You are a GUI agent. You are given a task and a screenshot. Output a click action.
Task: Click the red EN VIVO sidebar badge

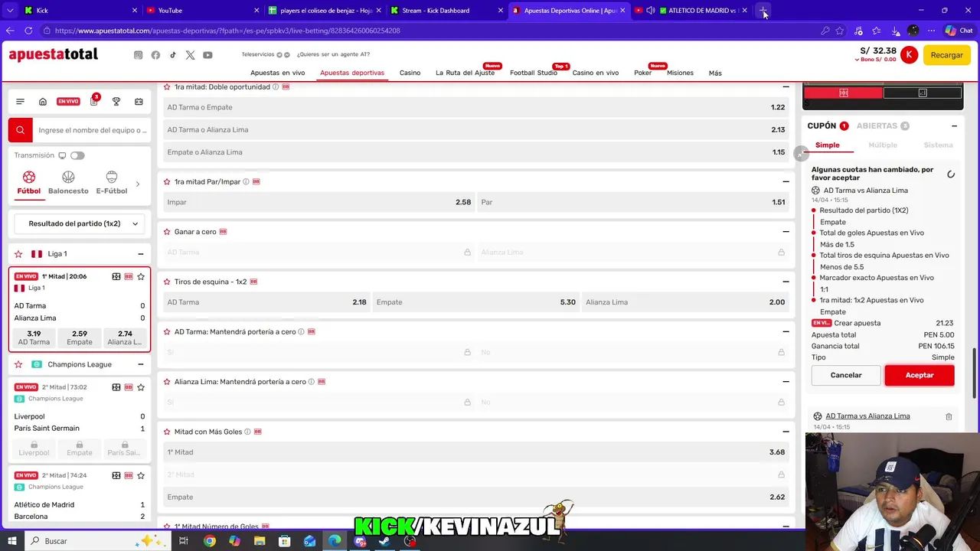[68, 101]
